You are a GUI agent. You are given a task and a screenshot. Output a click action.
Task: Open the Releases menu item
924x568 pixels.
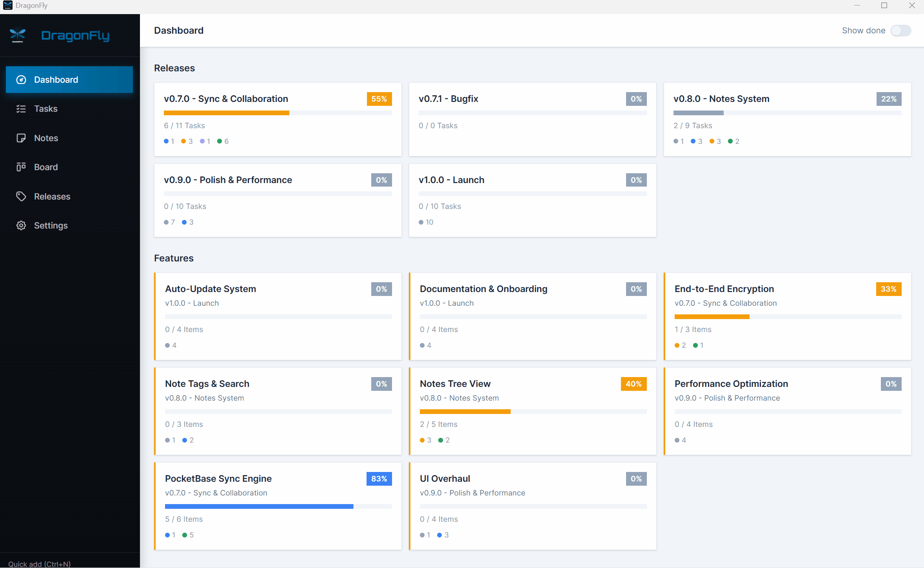click(52, 196)
